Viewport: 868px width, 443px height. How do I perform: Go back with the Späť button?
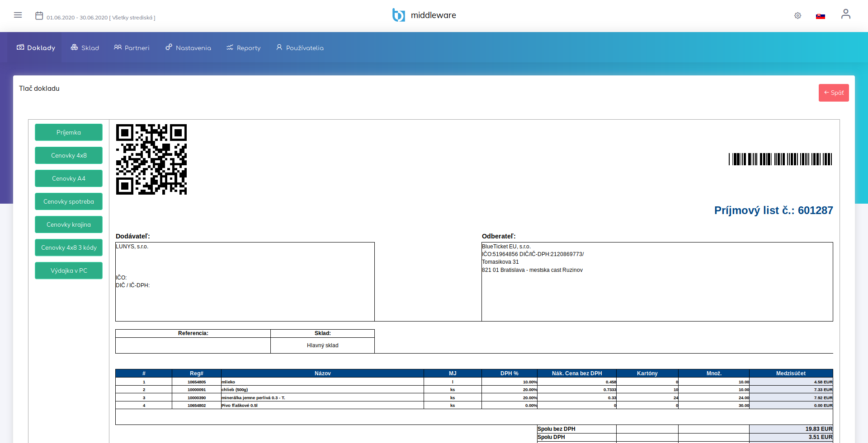[833, 93]
